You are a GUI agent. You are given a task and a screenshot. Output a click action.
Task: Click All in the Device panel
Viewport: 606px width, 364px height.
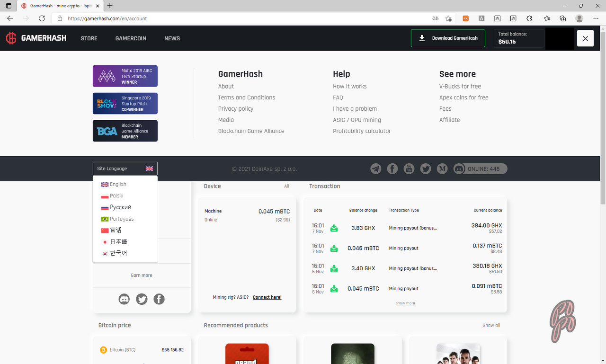click(x=286, y=186)
